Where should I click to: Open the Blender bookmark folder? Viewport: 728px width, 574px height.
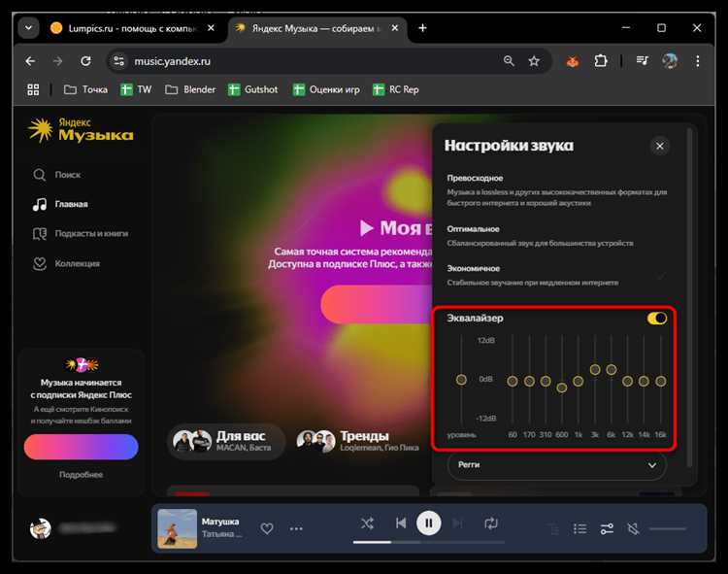pos(190,89)
